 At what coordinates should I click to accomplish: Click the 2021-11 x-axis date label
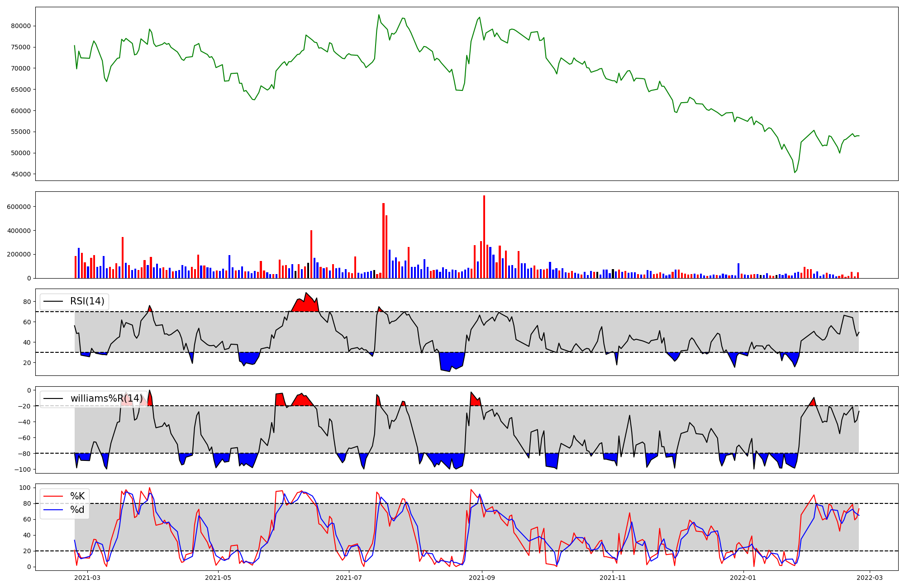(x=613, y=578)
